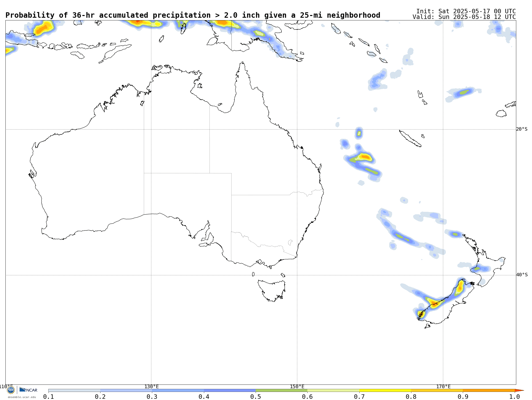The width and height of the screenshot is (532, 400).
Task: Click the '0.7' colorbar tick label
Action: coord(359,397)
